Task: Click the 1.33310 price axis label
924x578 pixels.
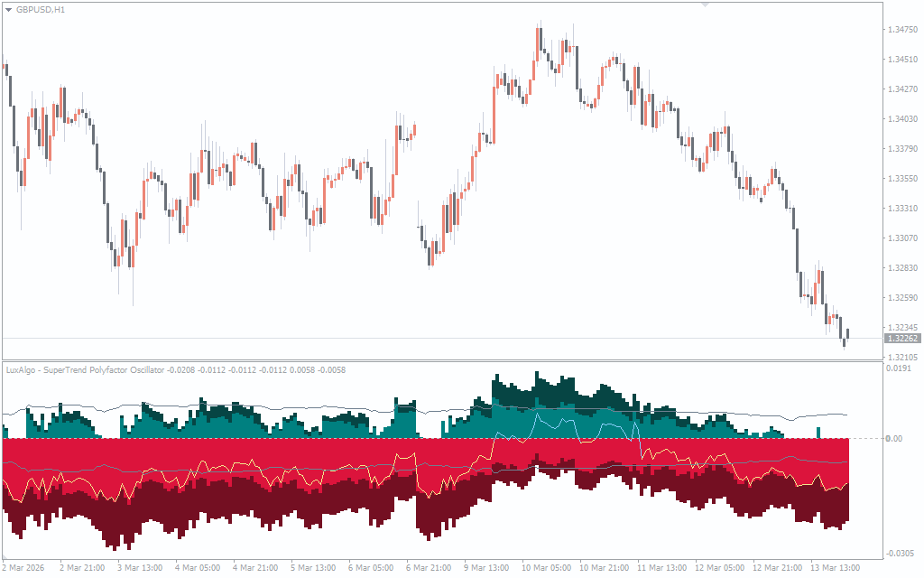Action: 902,209
